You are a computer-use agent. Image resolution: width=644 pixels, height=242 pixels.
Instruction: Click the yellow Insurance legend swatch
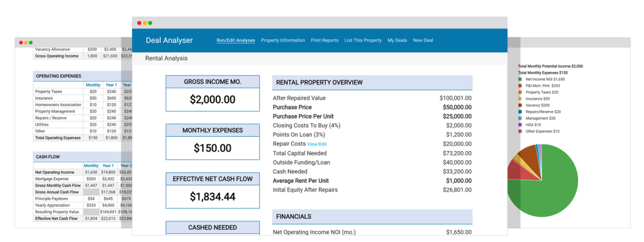520,99
